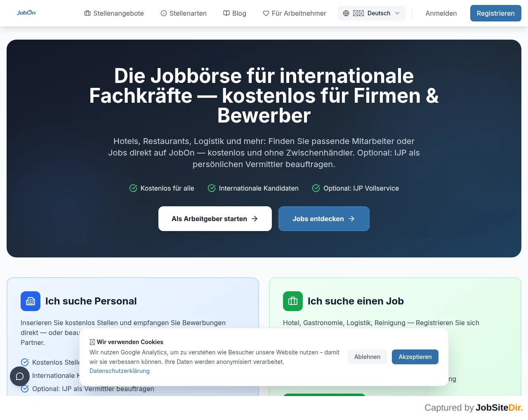The height and width of the screenshot is (420, 528).
Task: Click the globe icon in language selector
Action: click(346, 13)
